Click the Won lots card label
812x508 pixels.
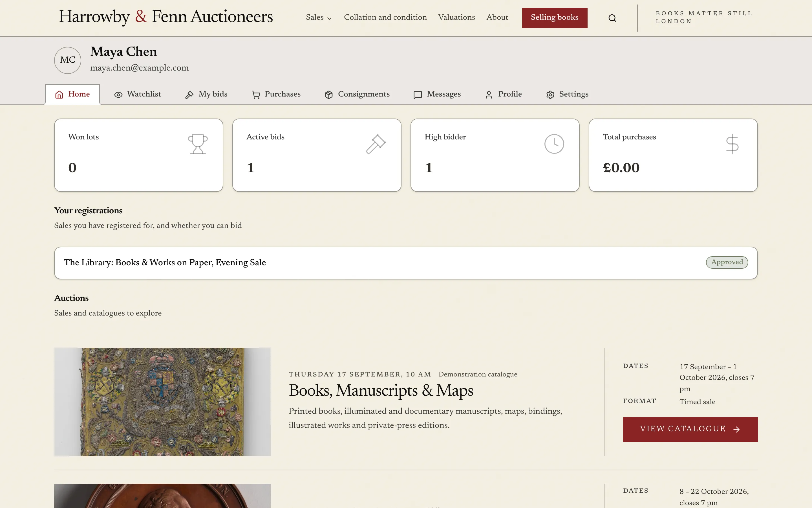[x=83, y=137]
